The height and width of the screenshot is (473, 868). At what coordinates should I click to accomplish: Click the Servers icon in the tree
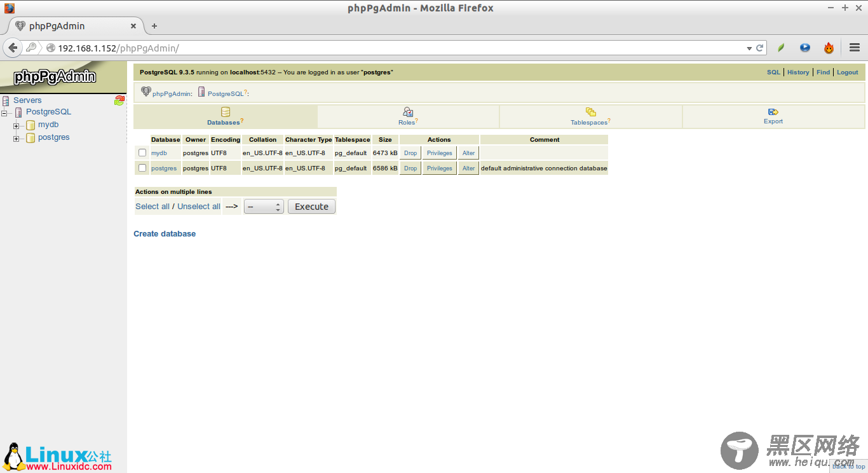click(x=6, y=100)
